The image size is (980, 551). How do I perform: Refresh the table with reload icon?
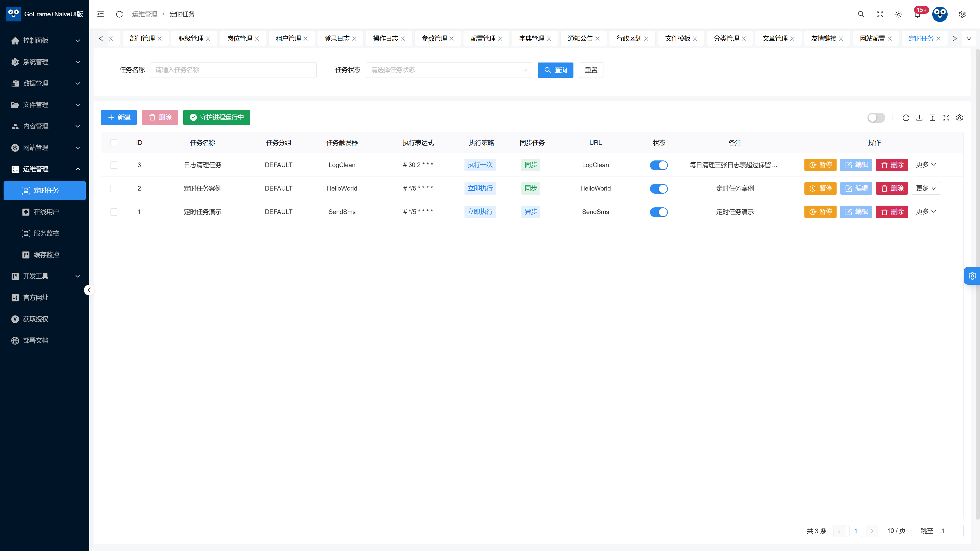906,118
